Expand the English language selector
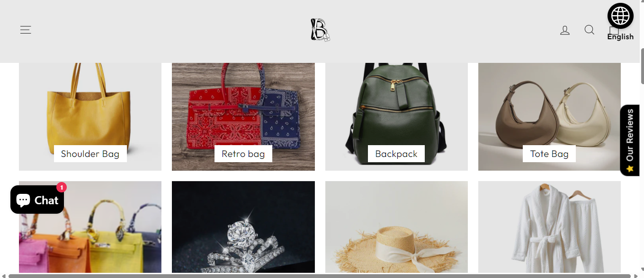The height and width of the screenshot is (278, 644). click(x=620, y=37)
